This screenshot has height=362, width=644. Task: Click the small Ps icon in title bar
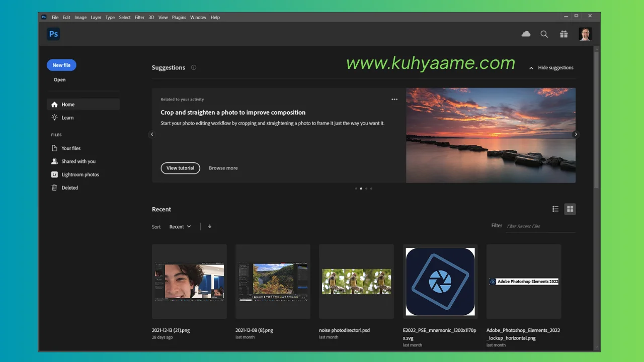point(44,17)
